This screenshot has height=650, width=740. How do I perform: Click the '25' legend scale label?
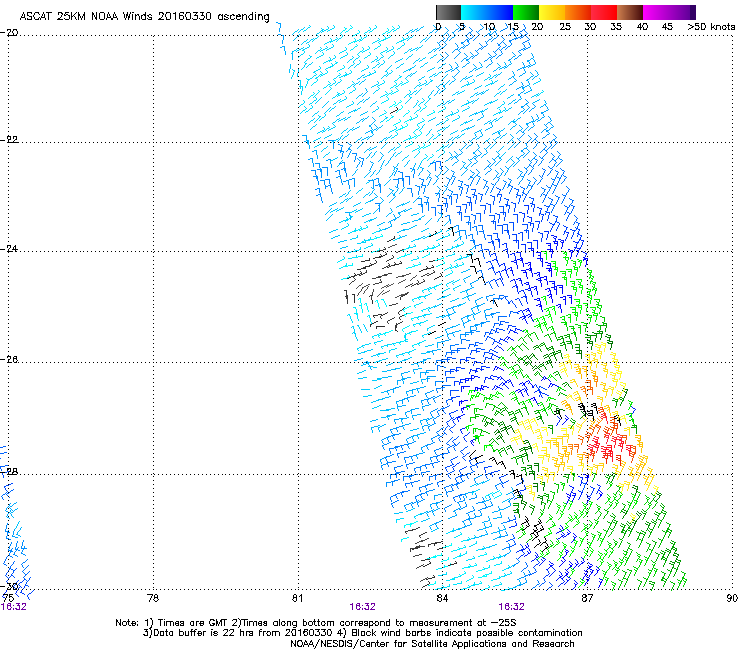pyautogui.click(x=565, y=27)
